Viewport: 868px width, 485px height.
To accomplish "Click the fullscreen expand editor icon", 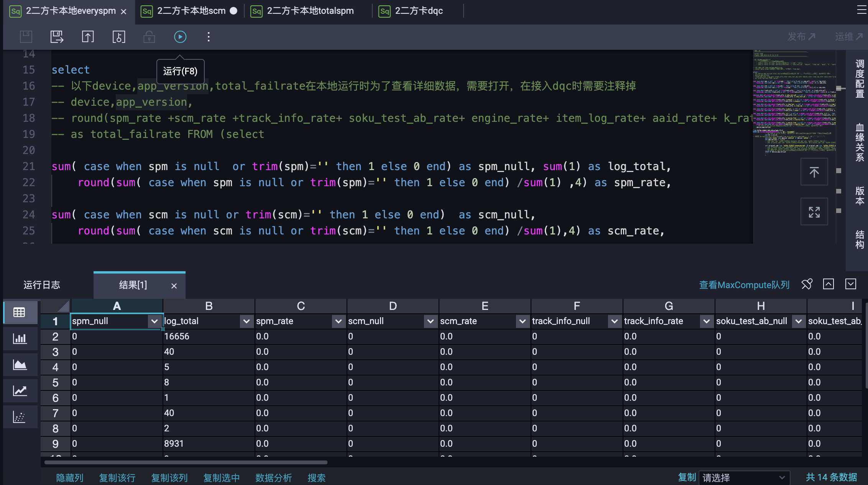I will pyautogui.click(x=814, y=212).
